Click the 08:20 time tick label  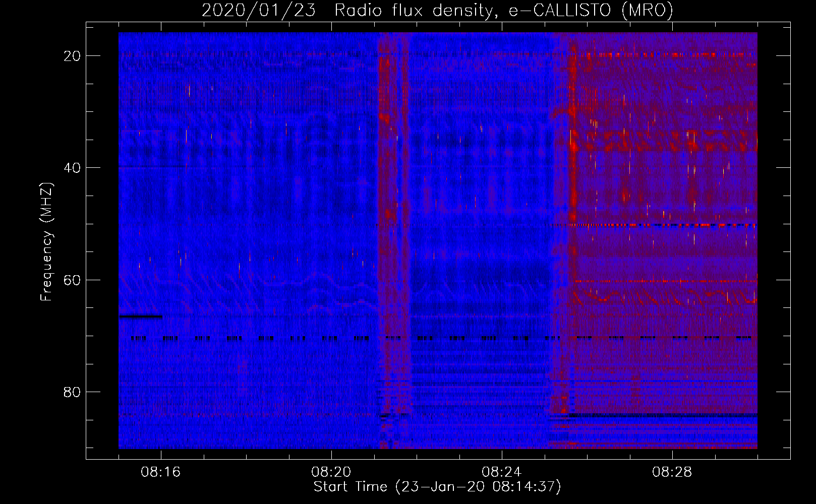coord(331,472)
